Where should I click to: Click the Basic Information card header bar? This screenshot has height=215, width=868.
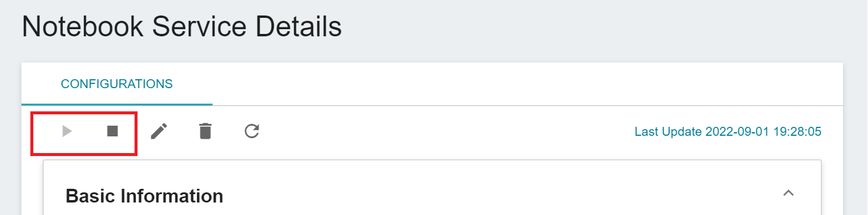tap(432, 193)
